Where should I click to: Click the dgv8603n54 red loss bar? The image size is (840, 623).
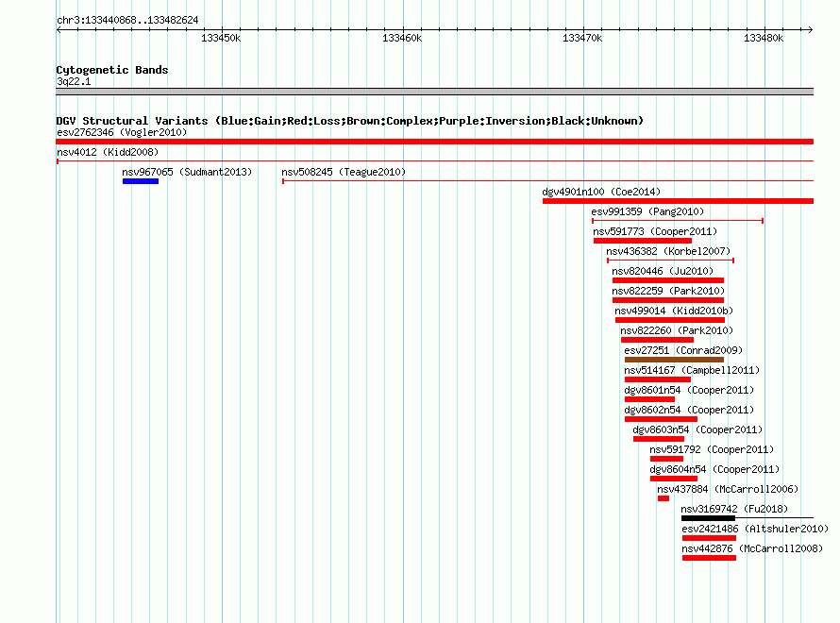point(659,439)
